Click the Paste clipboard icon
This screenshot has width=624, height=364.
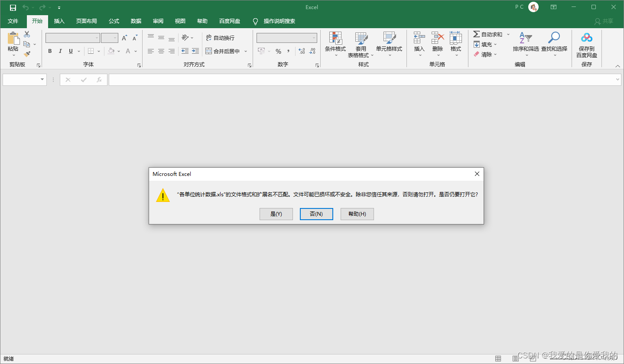13,39
